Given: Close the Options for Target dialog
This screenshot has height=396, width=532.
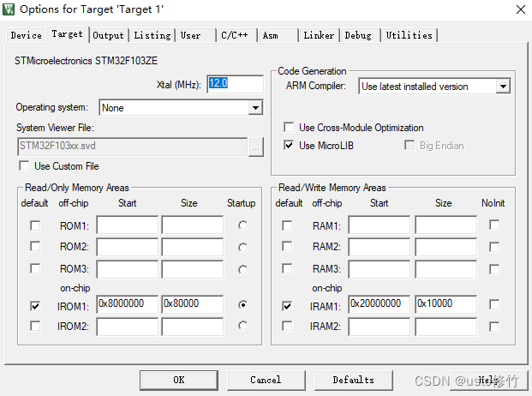Looking at the screenshot, I should coord(521,9).
